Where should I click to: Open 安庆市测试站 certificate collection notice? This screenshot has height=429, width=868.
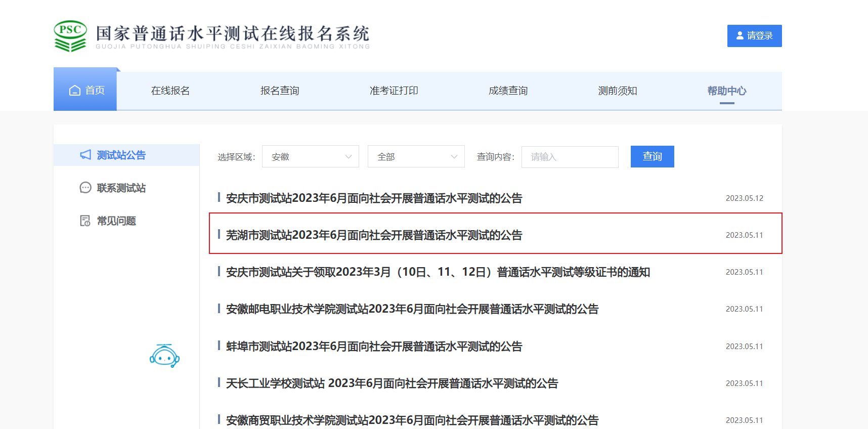tap(438, 272)
